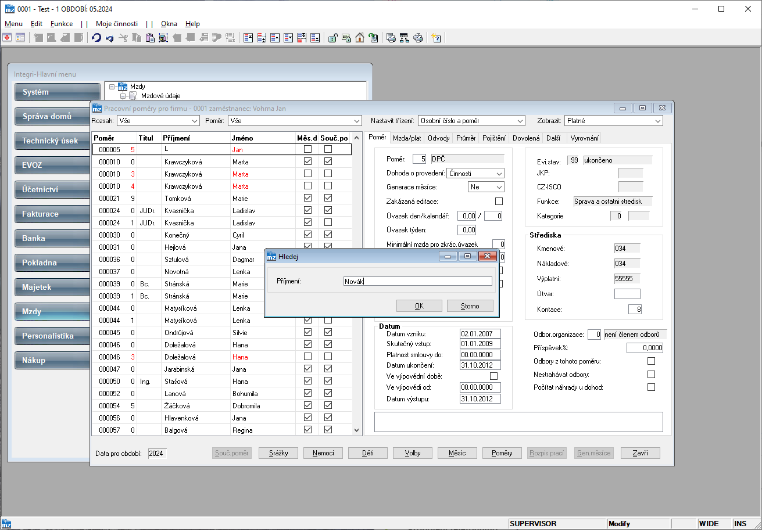Toggle the Ve výpovědní době checkbox
This screenshot has height=532, width=762.
click(x=494, y=376)
